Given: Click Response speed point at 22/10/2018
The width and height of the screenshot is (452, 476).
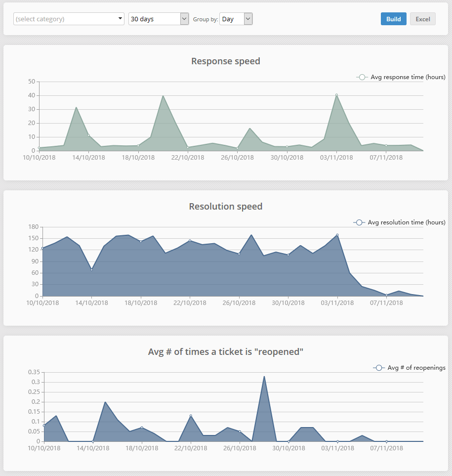Looking at the screenshot, I should [x=188, y=147].
